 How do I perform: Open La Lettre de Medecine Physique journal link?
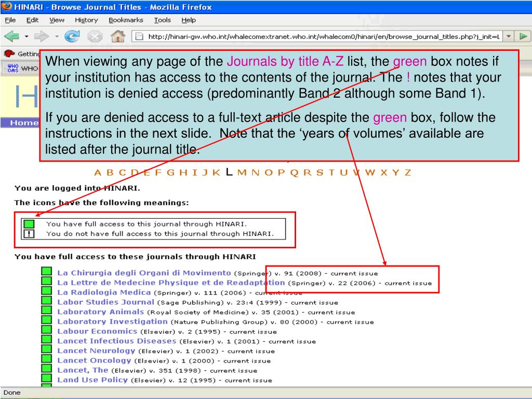171,283
